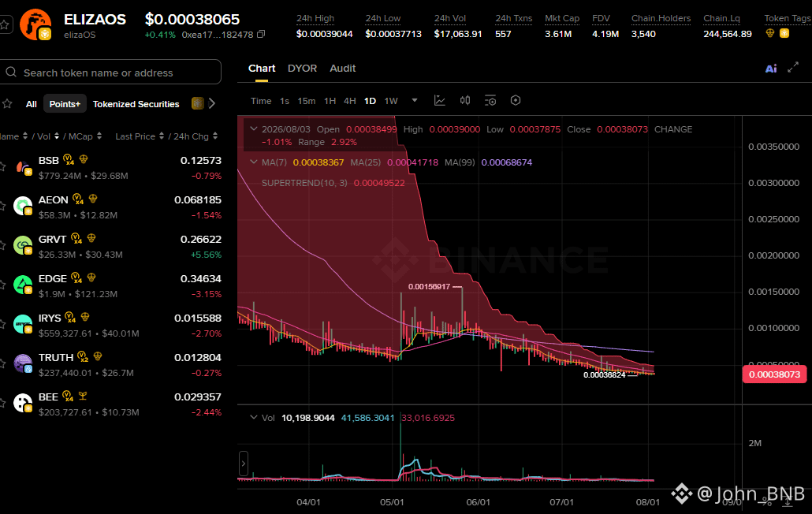
Task: Favorite the ELIZAOS token with star
Action: (x=4, y=24)
